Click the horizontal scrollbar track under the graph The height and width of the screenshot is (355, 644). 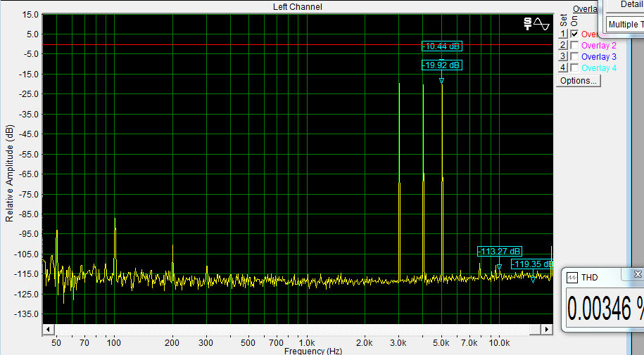pyautogui.click(x=291, y=329)
